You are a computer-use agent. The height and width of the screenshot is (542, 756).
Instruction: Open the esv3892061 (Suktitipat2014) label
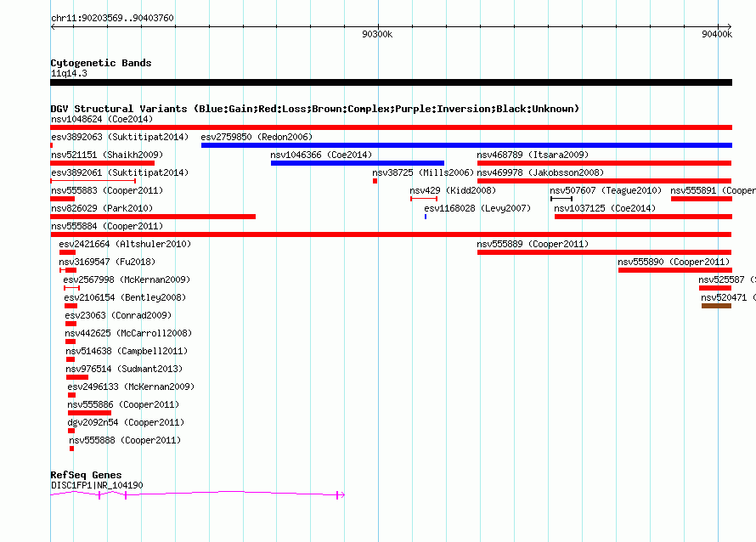click(120, 172)
